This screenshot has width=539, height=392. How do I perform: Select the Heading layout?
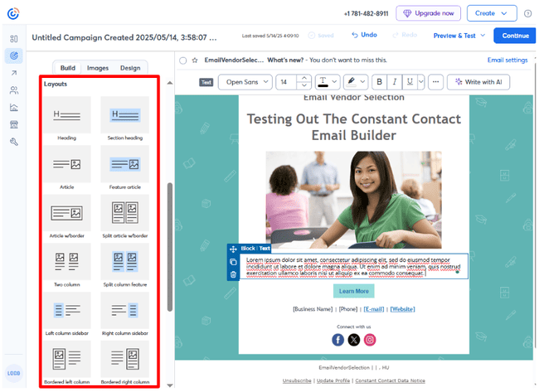pyautogui.click(x=66, y=119)
